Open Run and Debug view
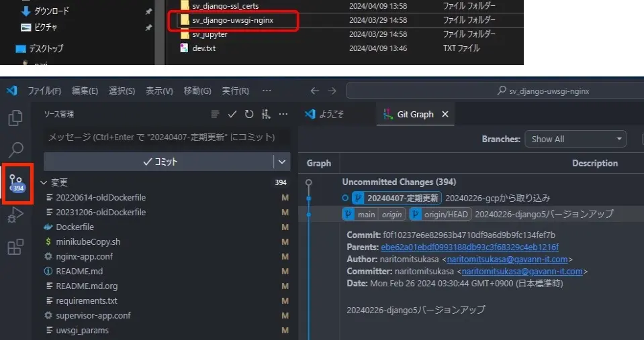 [15, 215]
